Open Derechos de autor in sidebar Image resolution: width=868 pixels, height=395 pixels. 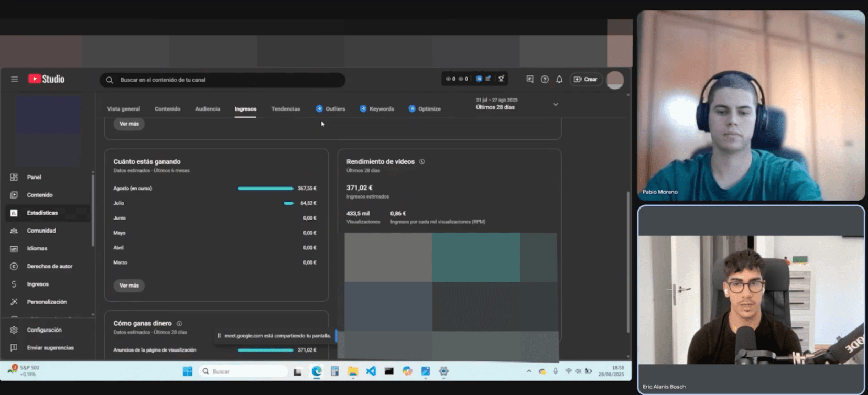pos(49,266)
